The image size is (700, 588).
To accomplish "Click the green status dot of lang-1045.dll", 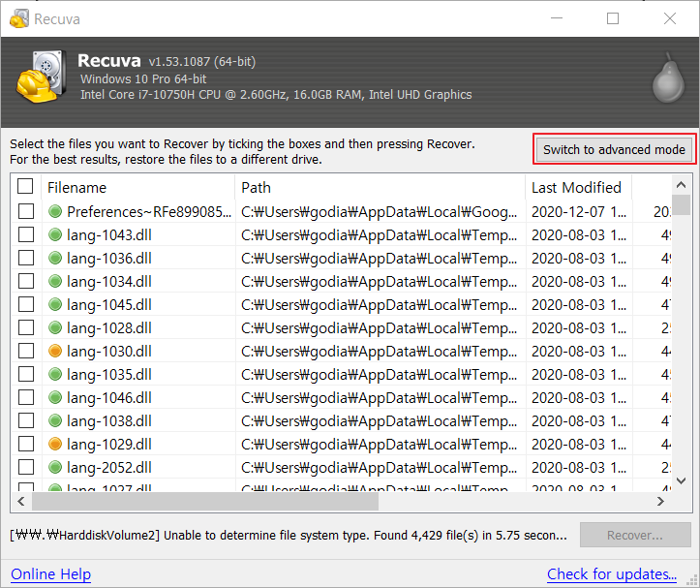I will (55, 304).
